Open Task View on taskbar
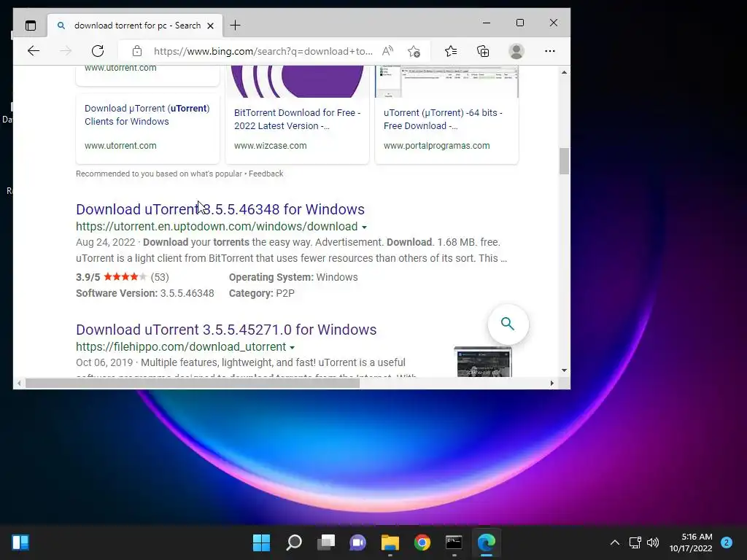This screenshot has height=560, width=747. 326,542
